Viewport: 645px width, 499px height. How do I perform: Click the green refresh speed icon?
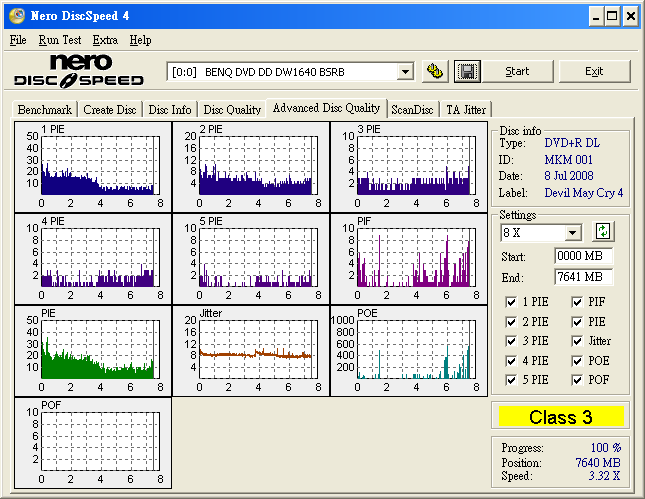point(603,232)
